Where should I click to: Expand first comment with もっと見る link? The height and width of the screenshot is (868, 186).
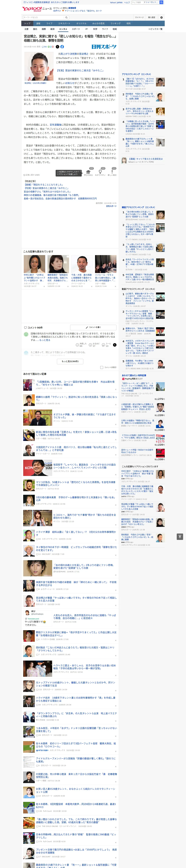coord(45,340)
